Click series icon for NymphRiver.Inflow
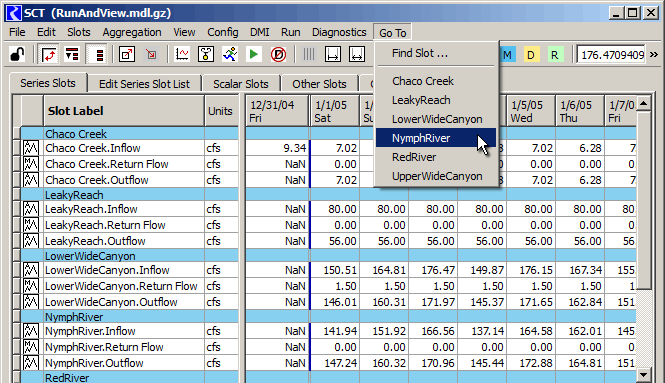The height and width of the screenshot is (383, 665). pyautogui.click(x=31, y=331)
